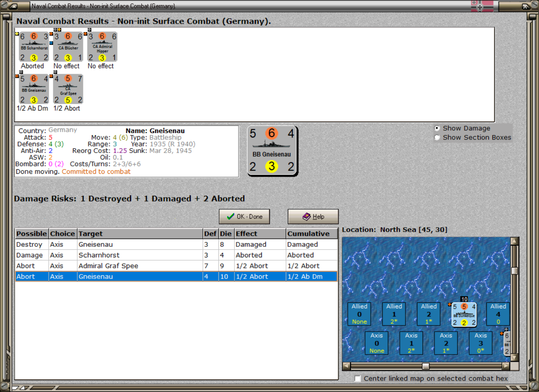Click the horizontal map scrollbar thumb

coord(425,366)
